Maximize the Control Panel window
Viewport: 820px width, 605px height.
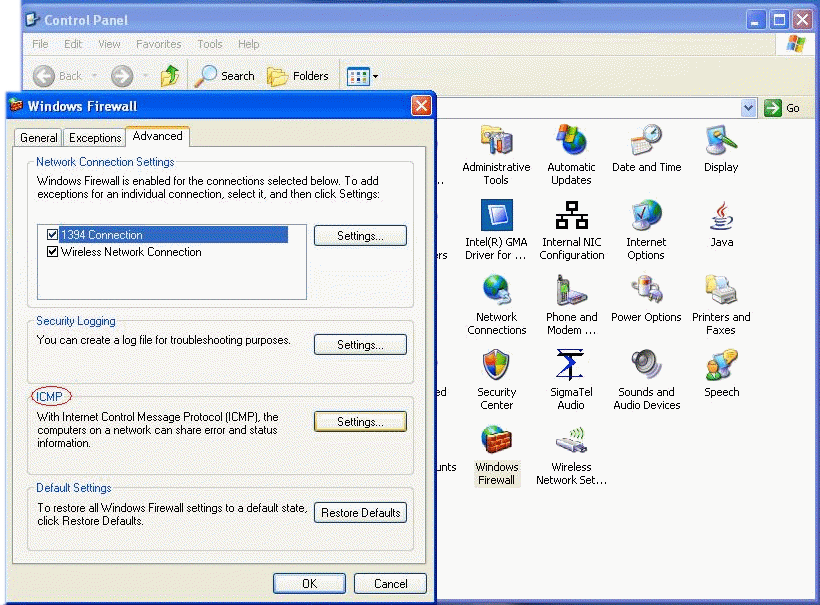(x=779, y=20)
